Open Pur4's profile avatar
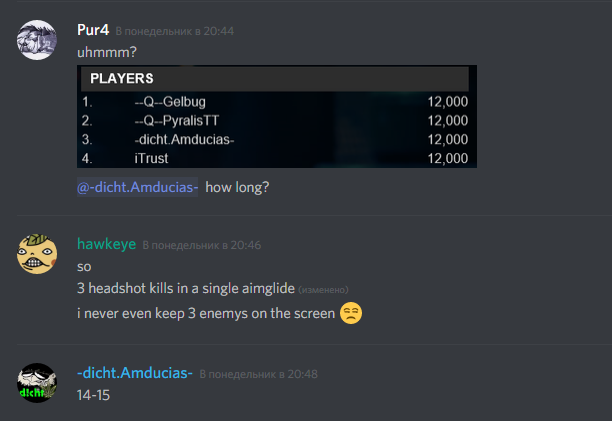Image resolution: width=612 pixels, height=421 pixels. pos(37,40)
